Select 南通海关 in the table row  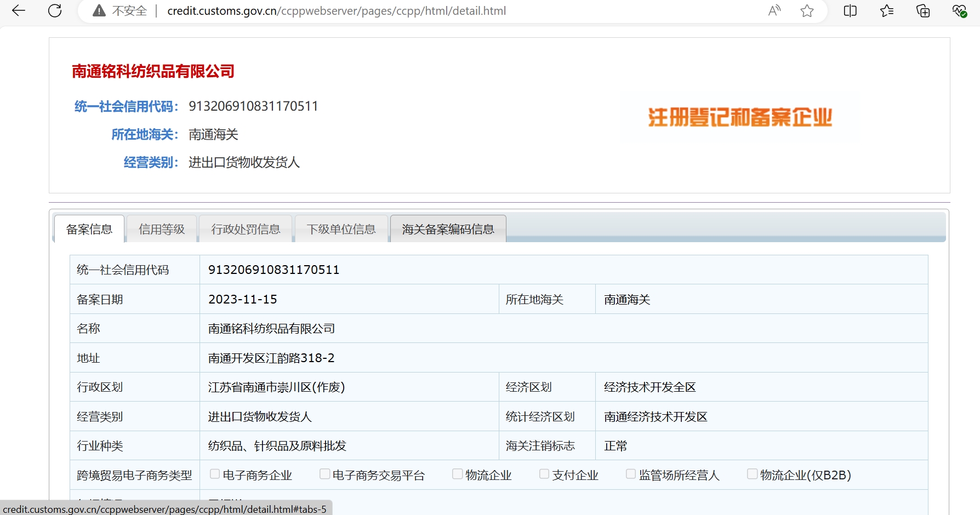tap(627, 300)
